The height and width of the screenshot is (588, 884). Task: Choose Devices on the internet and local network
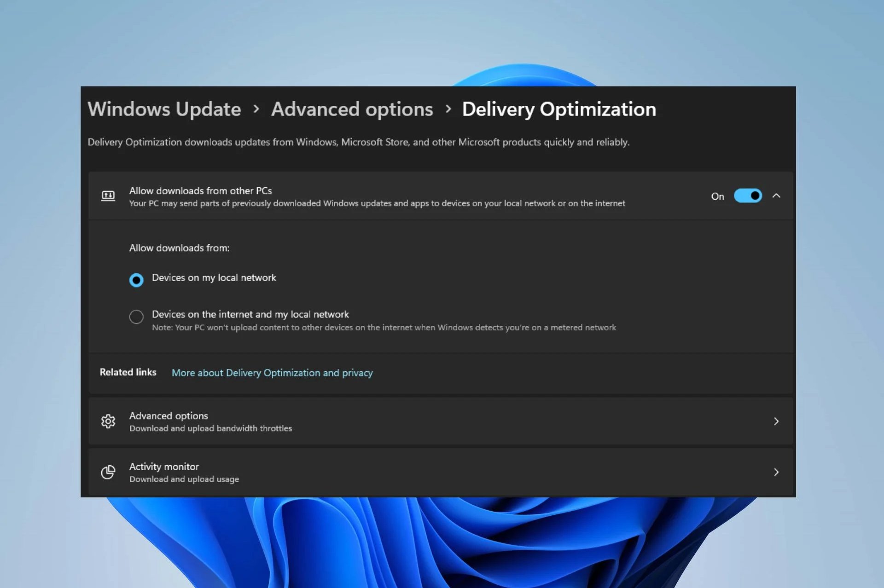pyautogui.click(x=136, y=317)
